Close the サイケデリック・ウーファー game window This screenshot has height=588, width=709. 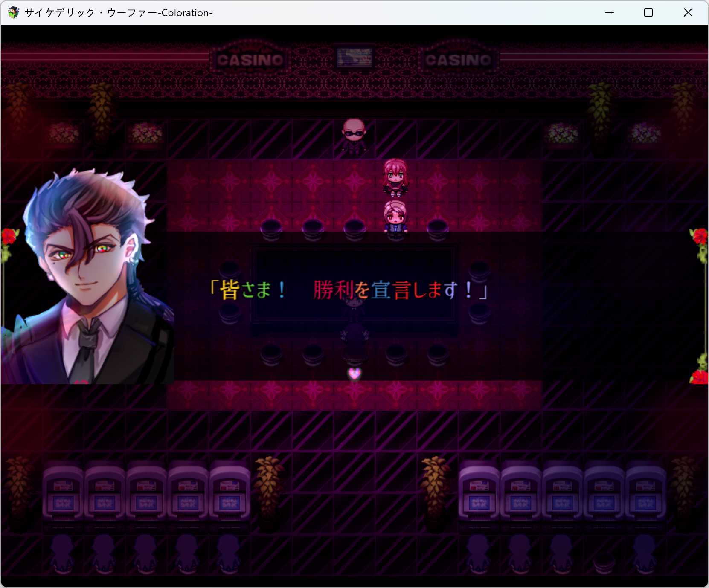click(688, 13)
